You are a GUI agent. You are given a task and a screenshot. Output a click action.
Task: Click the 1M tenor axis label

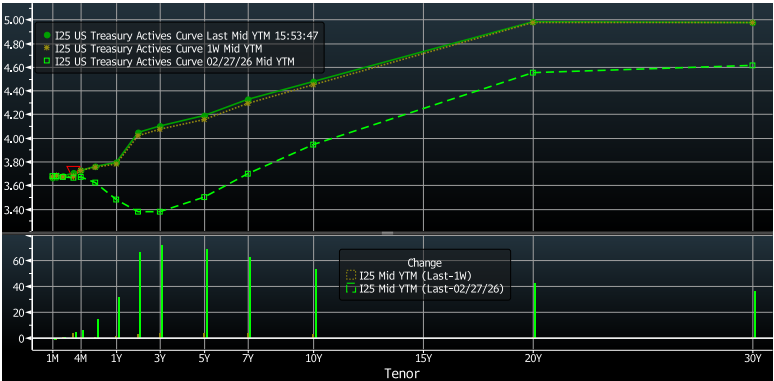[x=52, y=358]
